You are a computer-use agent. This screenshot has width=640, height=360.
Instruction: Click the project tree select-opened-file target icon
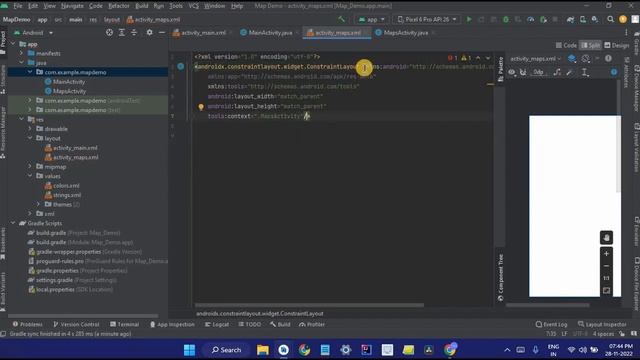point(109,32)
